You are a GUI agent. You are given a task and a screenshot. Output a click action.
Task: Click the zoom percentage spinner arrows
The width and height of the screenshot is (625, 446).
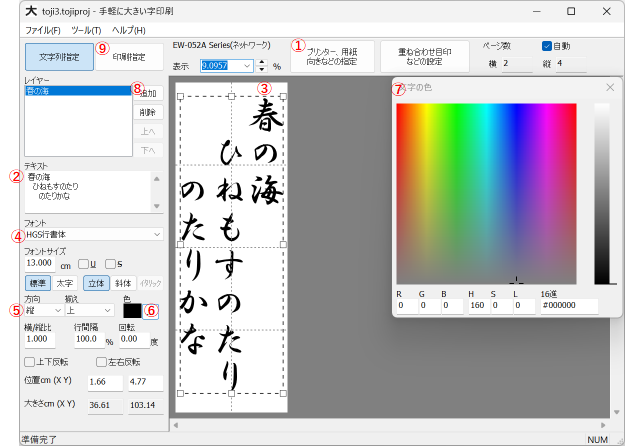pyautogui.click(x=262, y=65)
